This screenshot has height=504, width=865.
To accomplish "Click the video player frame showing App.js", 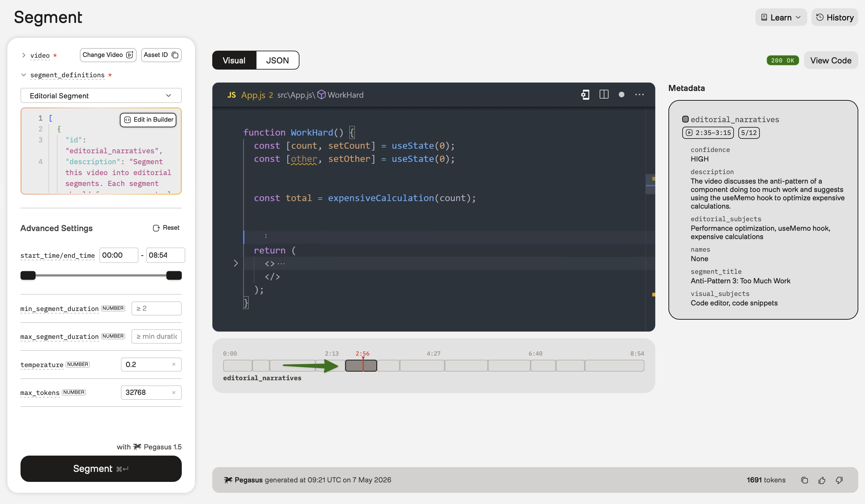I will (433, 207).
